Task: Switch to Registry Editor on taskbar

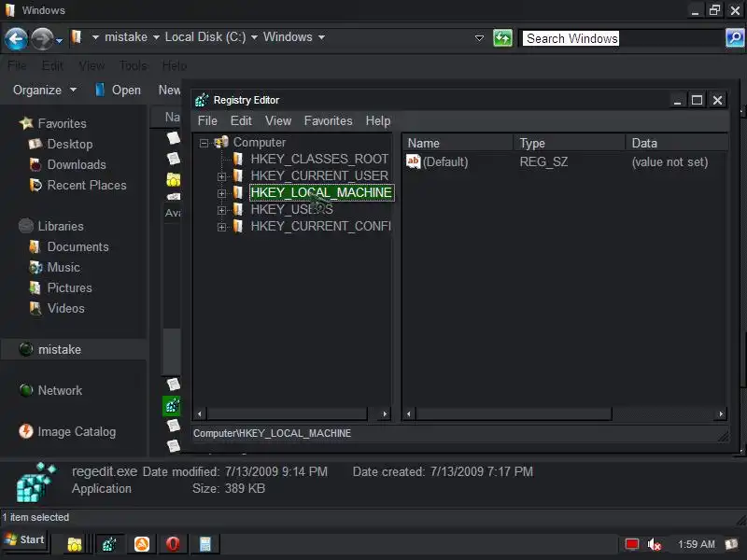Action: pos(109,544)
